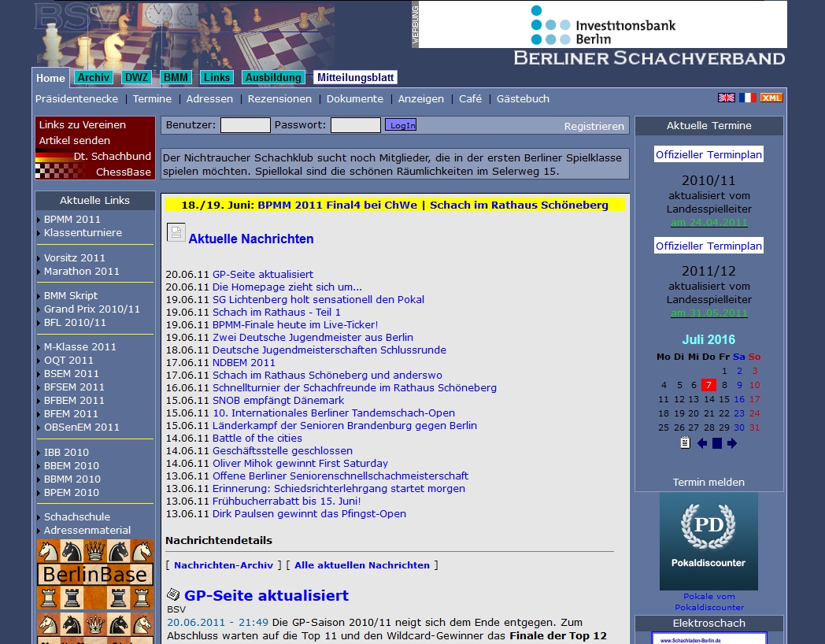Image resolution: width=825 pixels, height=644 pixels.
Task: Select Termine in the navigation bar
Action: coord(152,98)
